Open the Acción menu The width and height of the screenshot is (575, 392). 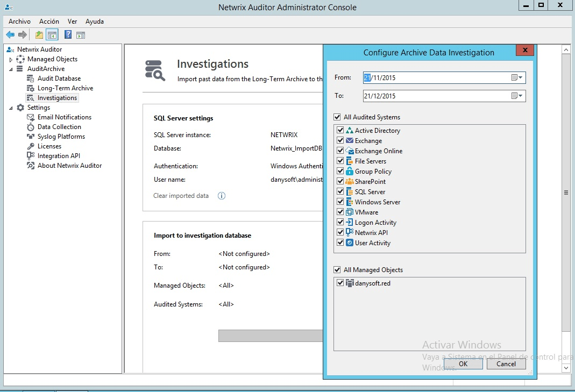point(49,22)
